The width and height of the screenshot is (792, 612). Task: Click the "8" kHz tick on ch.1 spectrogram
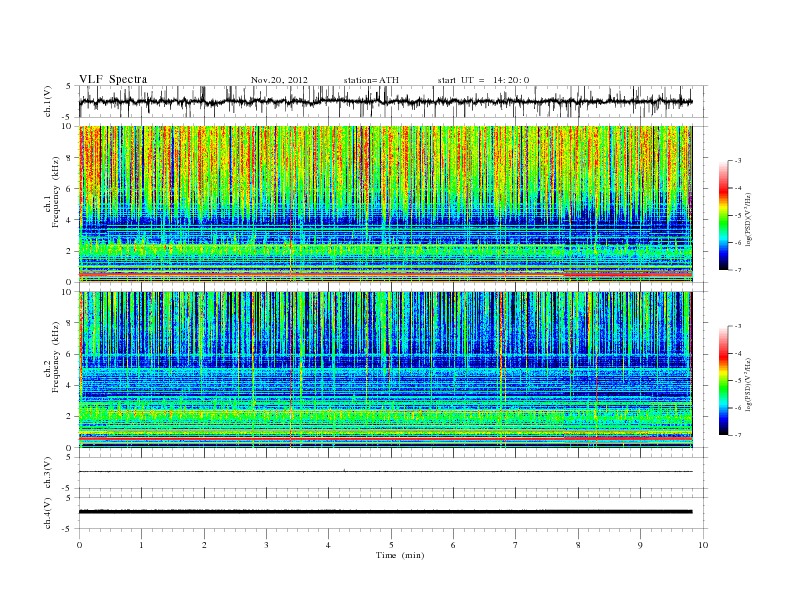tap(69, 158)
